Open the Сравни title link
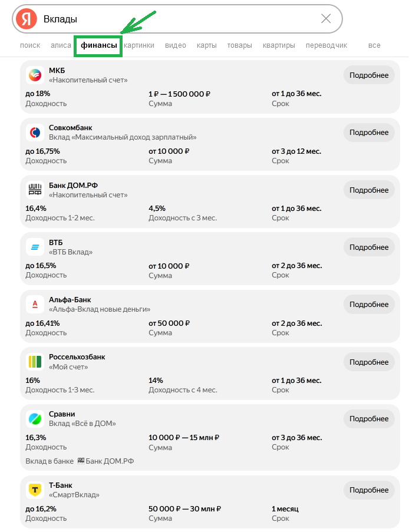 coord(62,414)
